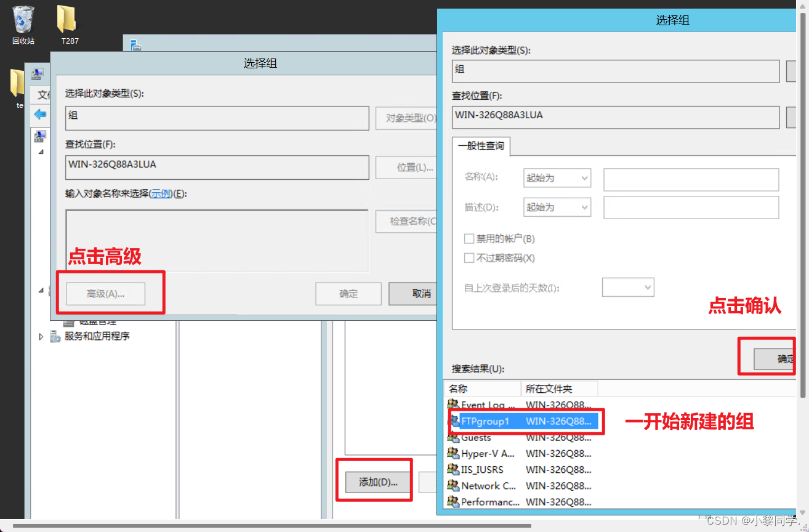Select the FTPgroup1 row

click(x=523, y=421)
